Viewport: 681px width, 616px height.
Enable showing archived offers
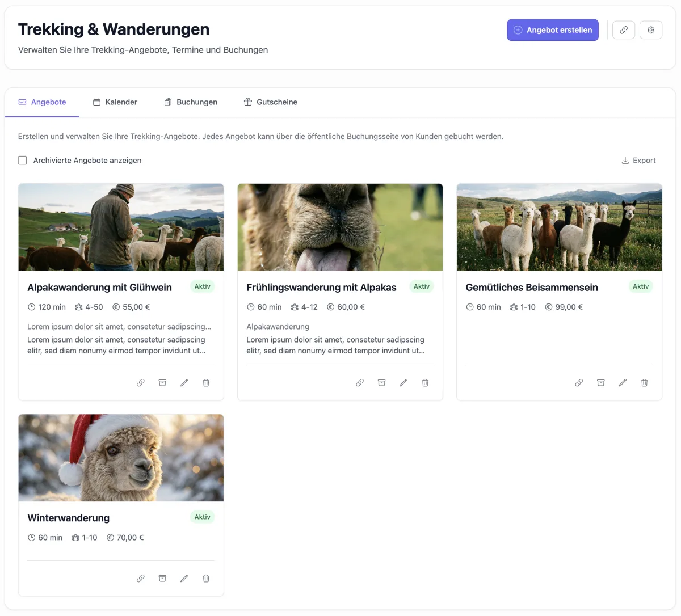tap(22, 160)
